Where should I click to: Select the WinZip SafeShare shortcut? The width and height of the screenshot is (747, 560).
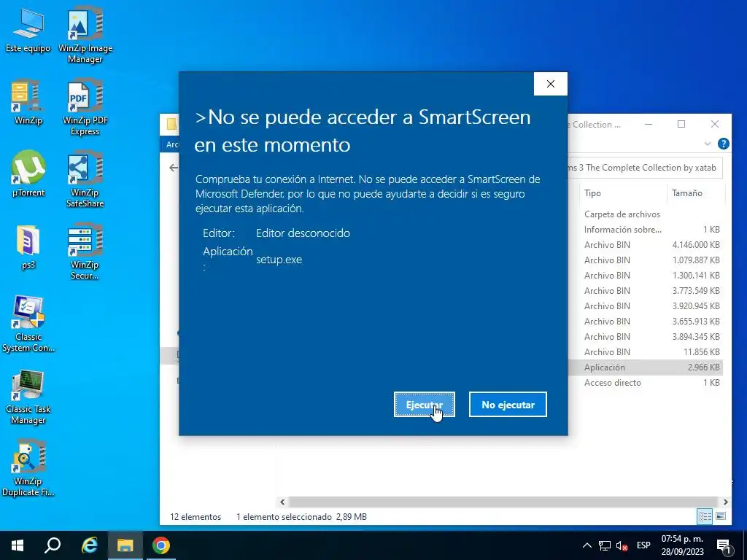[85, 180]
